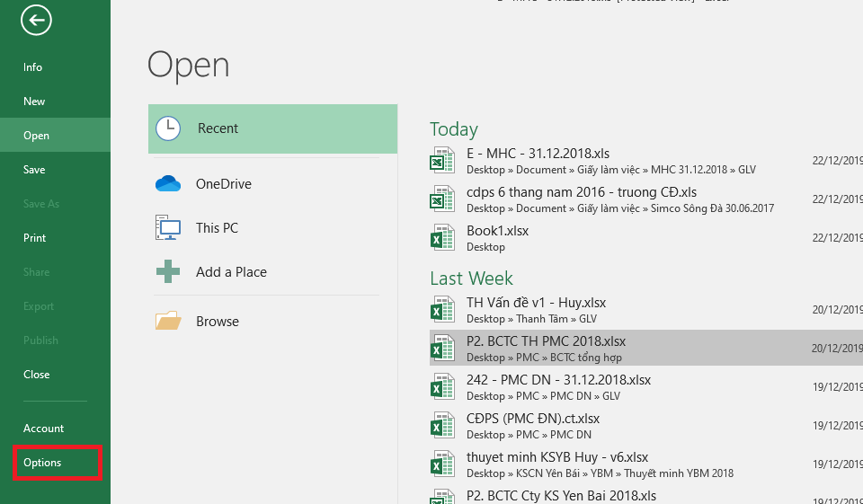Select the Recent clock icon
Screen dimensions: 863x504
(x=168, y=128)
